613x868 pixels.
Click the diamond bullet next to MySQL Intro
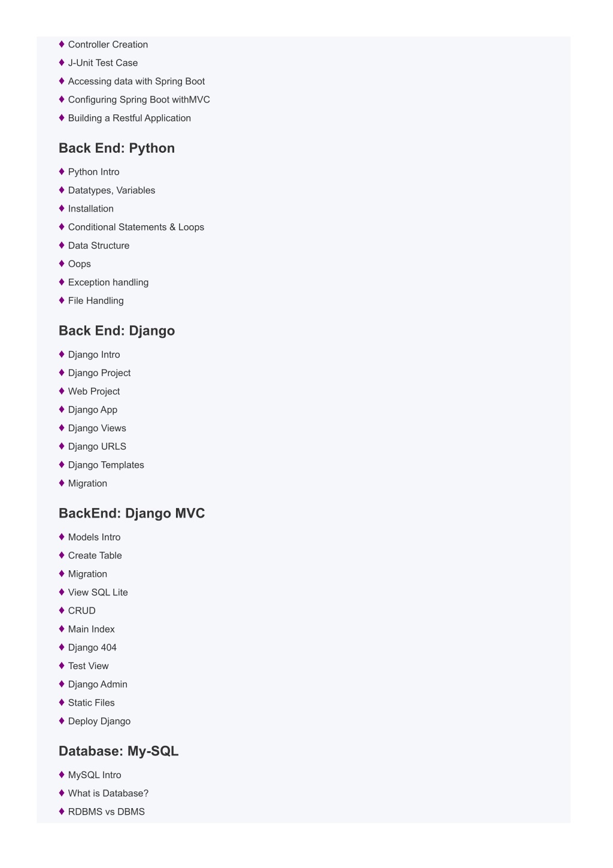click(62, 775)
